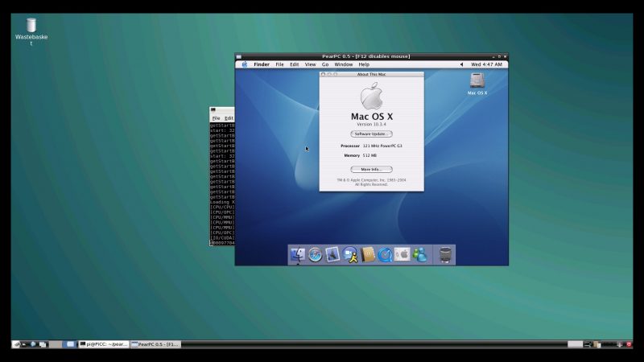Open the File menu in the terminal window
The width and height of the screenshot is (644, 362).
216,118
